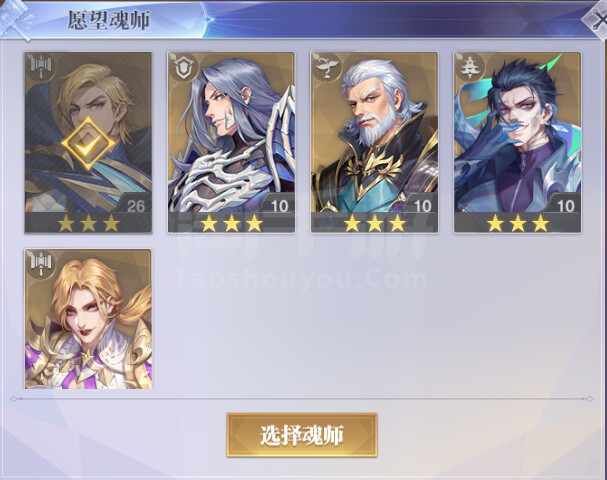The width and height of the screenshot is (607, 480).
Task: Click the 愿望魂师 title header
Action: pos(108,20)
